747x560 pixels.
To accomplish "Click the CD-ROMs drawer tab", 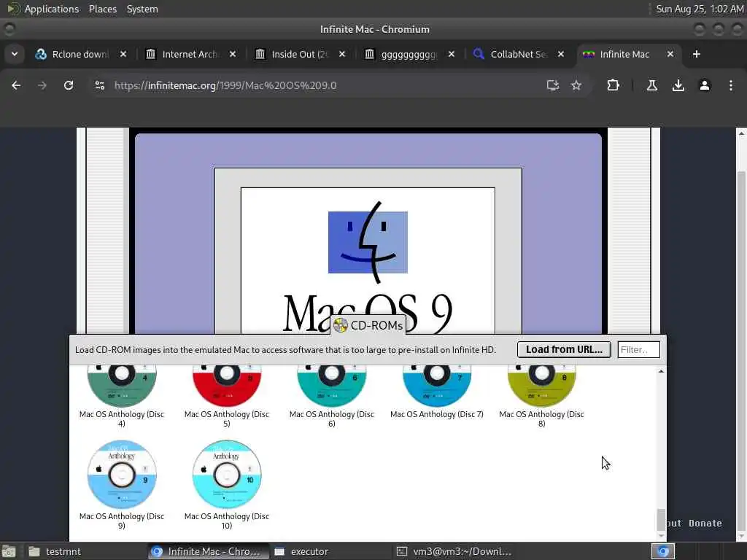I will (x=368, y=325).
